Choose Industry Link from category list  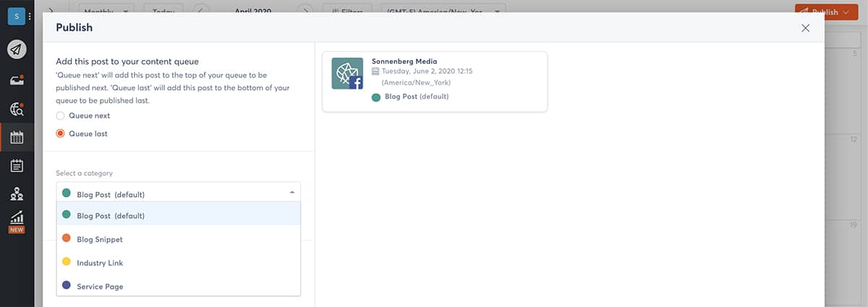[x=100, y=263]
